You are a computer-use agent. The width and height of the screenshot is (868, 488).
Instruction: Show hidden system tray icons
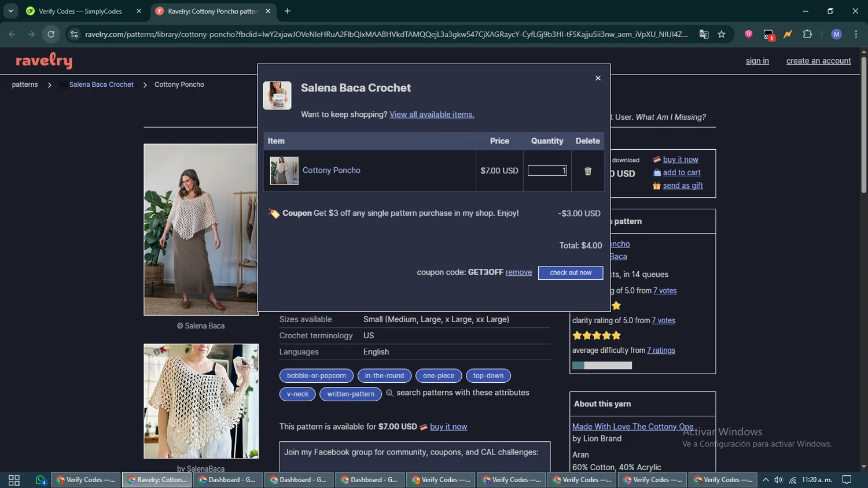pos(765,480)
